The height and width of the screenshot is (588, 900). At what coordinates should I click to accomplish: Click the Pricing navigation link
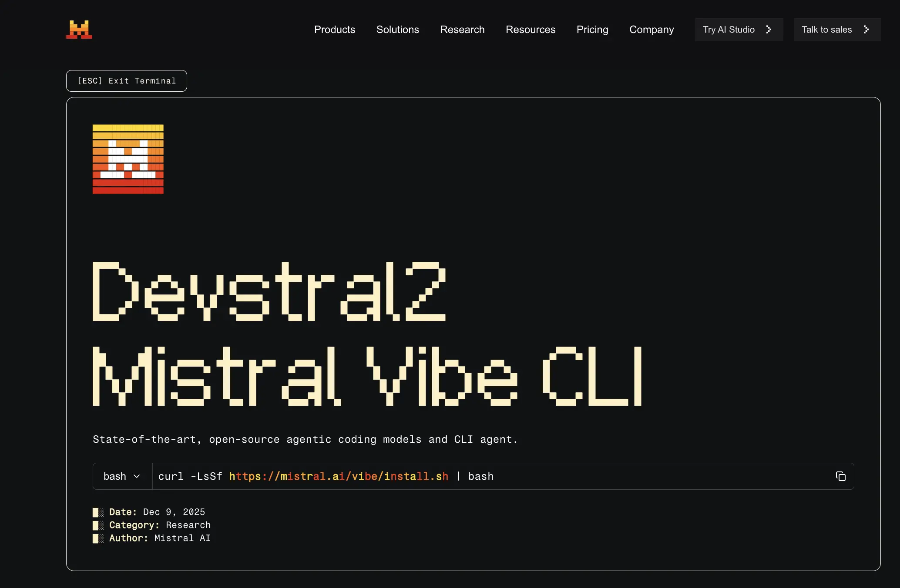click(592, 29)
